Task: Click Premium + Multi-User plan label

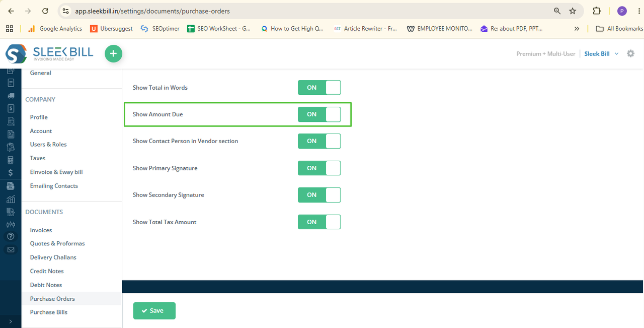Action: [x=546, y=53]
